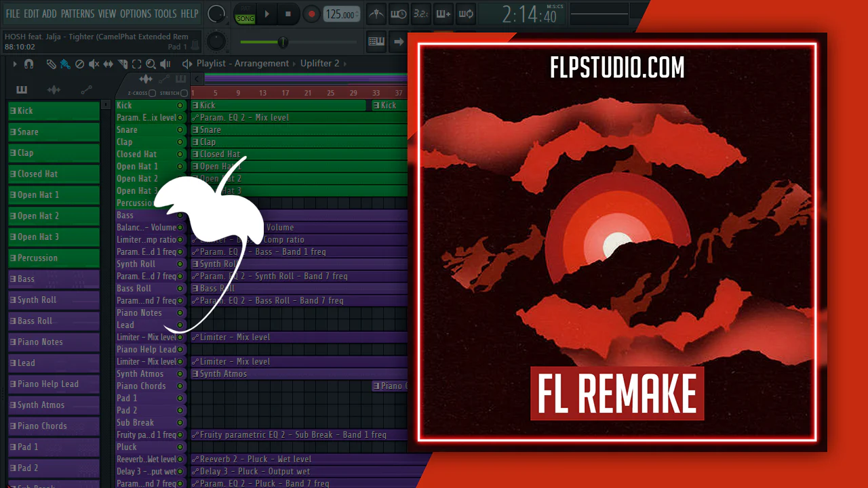Click the main pitch knob

coord(216,41)
